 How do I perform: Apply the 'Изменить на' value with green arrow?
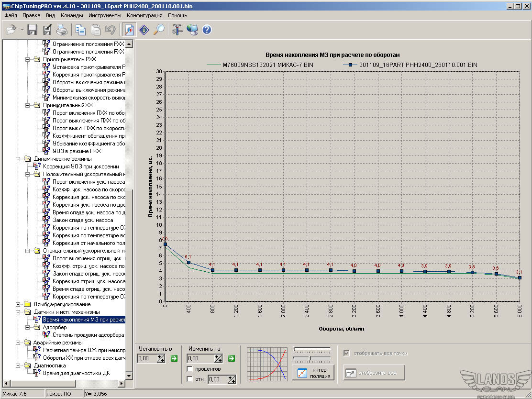pos(232,358)
